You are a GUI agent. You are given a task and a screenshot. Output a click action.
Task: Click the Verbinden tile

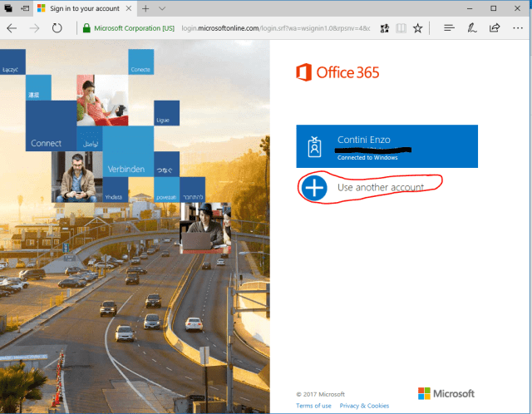(x=128, y=151)
